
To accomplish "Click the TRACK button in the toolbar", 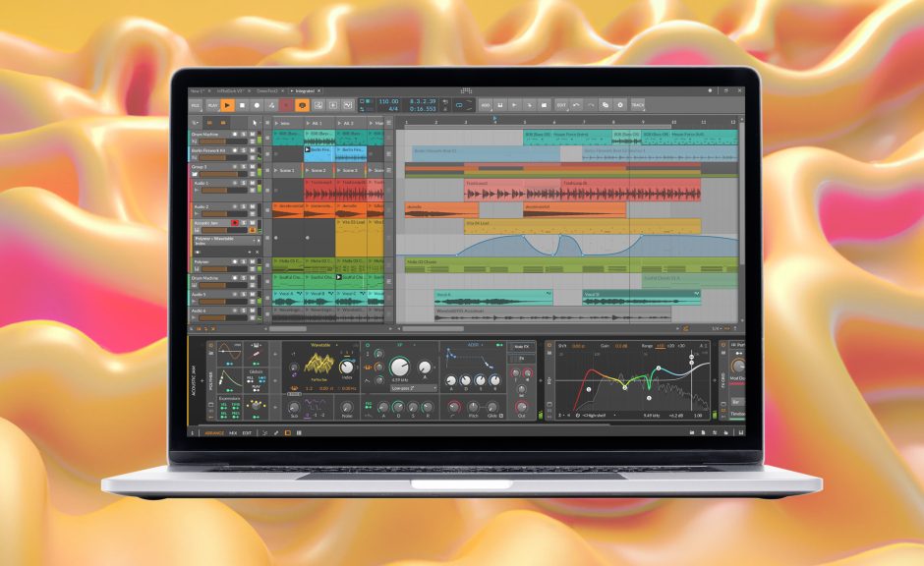I will coord(636,103).
